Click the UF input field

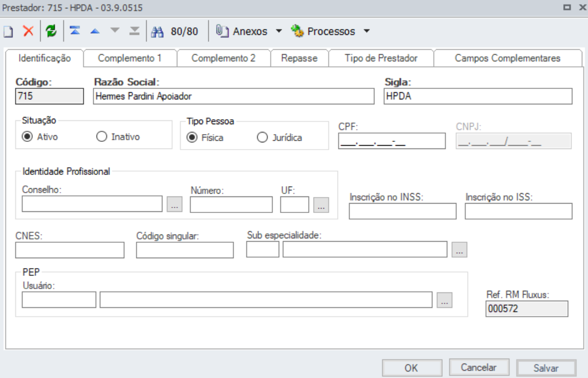point(295,205)
